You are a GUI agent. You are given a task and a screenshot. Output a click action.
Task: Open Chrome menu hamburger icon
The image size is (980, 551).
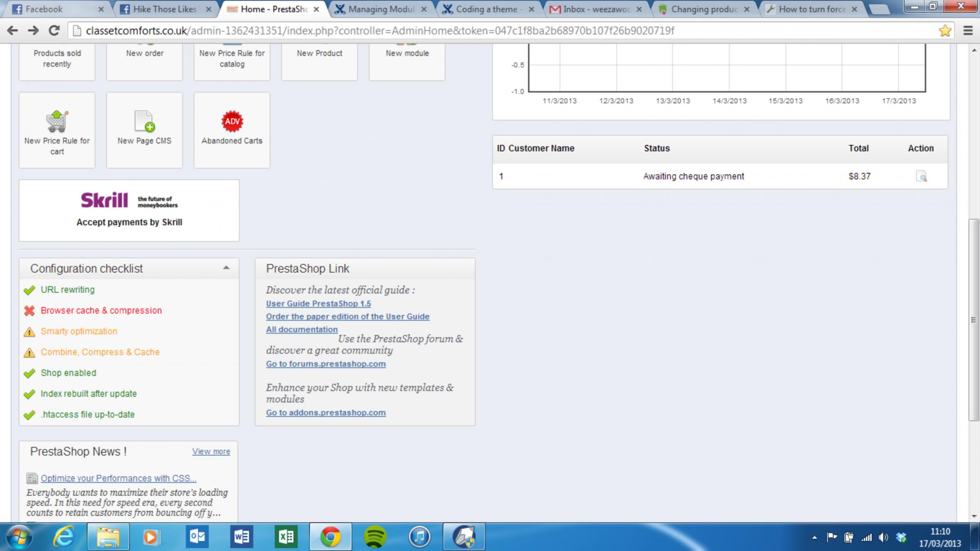click(x=968, y=31)
